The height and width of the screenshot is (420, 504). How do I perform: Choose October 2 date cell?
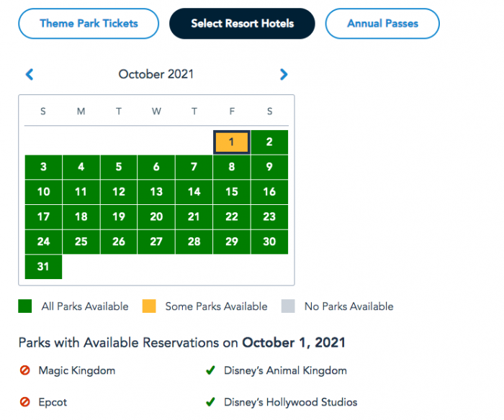(x=269, y=142)
